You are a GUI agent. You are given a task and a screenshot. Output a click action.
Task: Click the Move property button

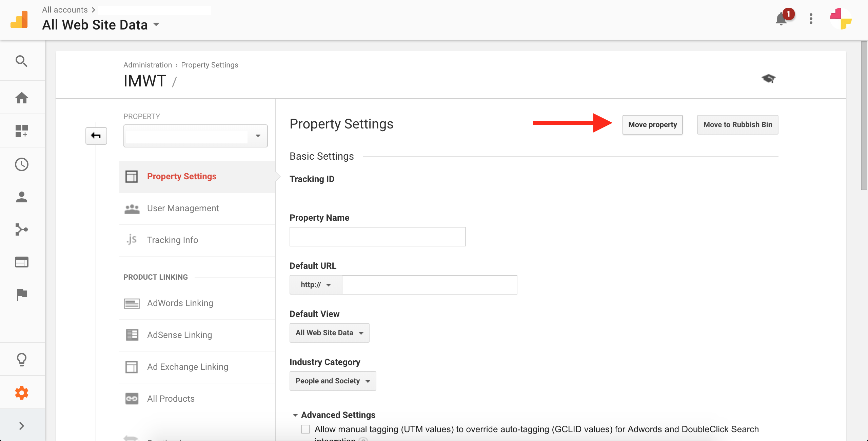click(652, 125)
